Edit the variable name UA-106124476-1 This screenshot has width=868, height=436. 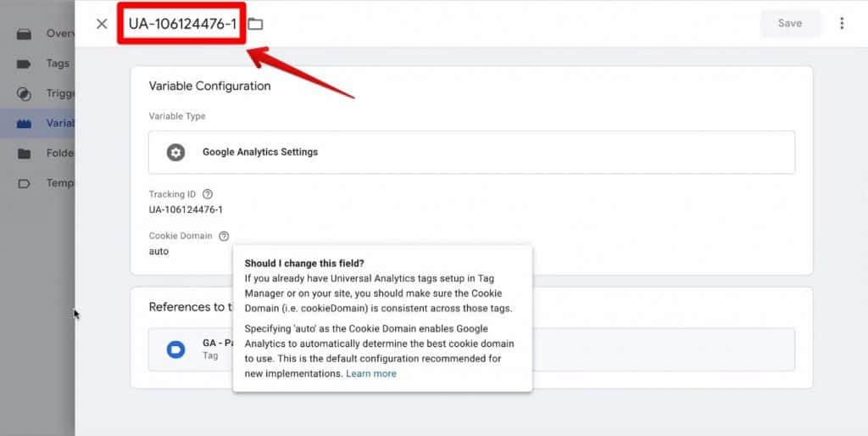tap(182, 24)
